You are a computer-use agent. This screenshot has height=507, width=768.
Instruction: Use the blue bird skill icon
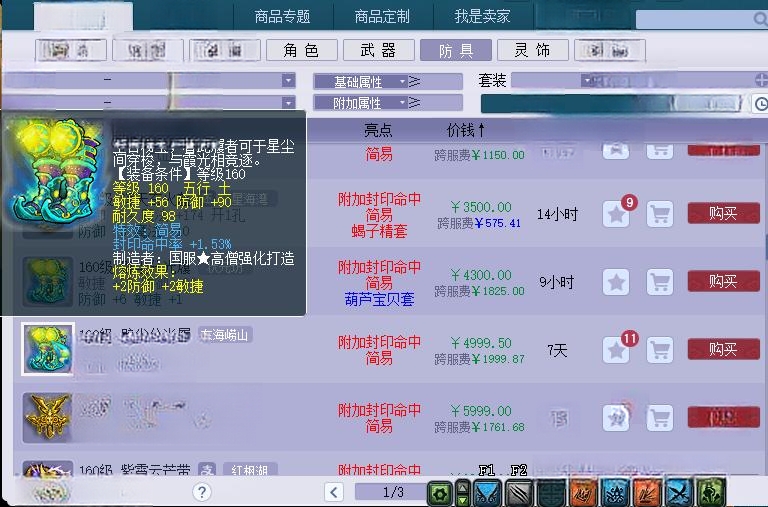pos(679,492)
